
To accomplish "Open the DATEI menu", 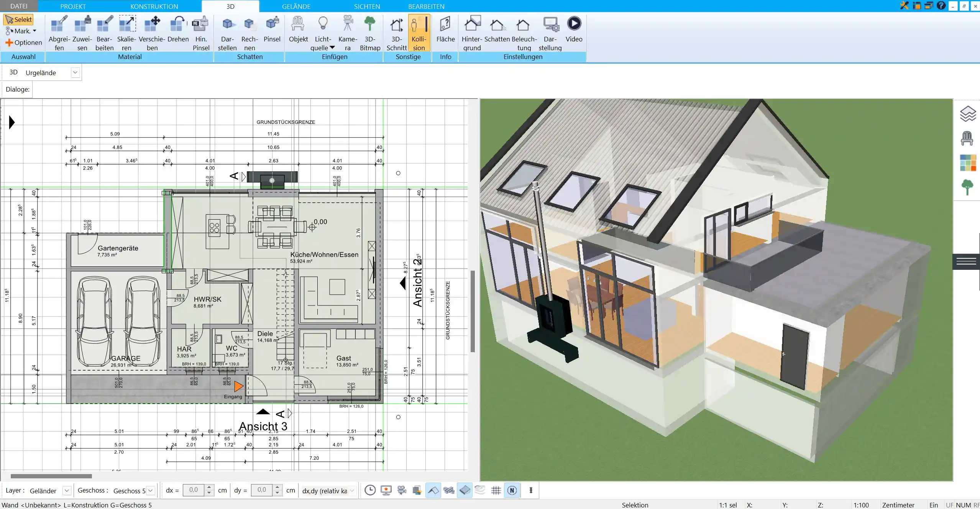I will tap(19, 6).
